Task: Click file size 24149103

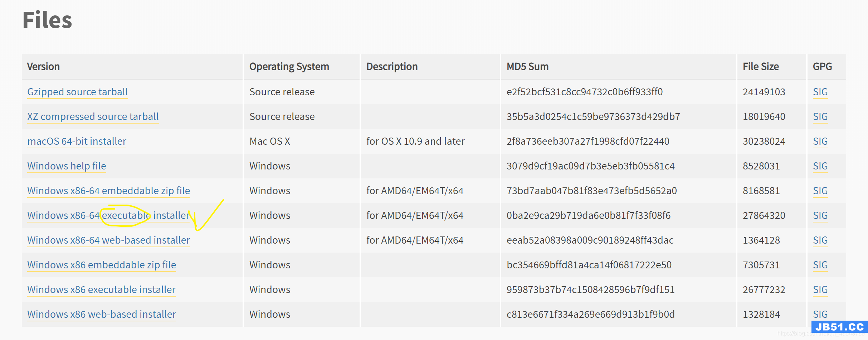Action: 764,92
